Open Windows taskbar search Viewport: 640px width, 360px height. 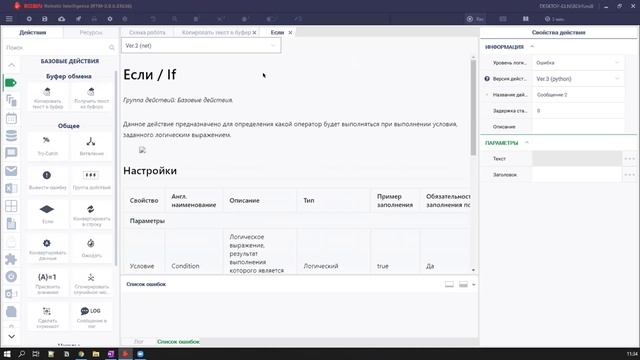[x=22, y=354]
